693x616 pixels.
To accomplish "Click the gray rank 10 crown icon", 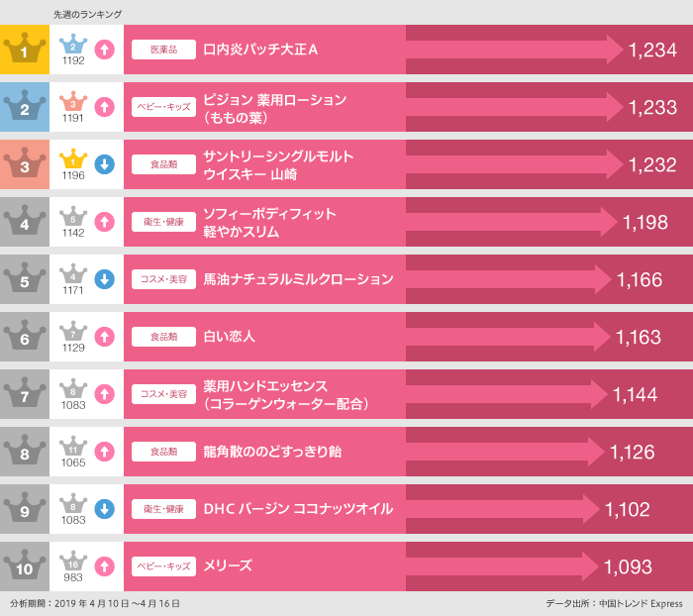I will pos(25,565).
